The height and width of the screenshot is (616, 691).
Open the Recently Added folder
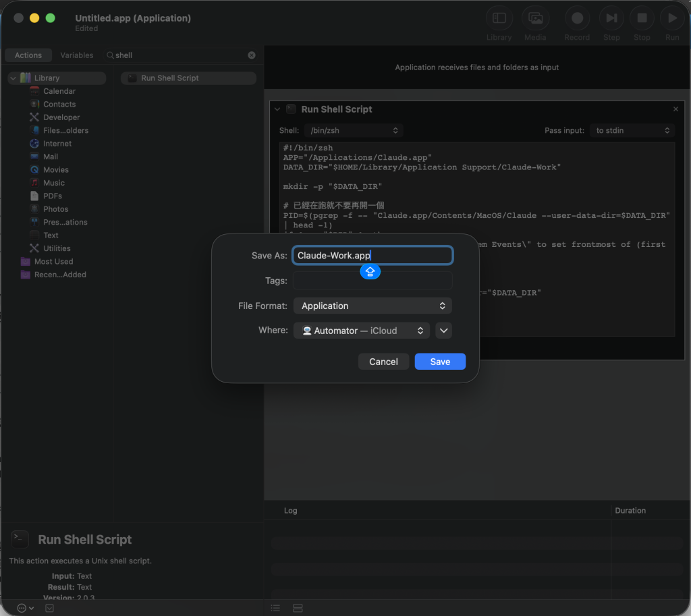[x=60, y=275]
